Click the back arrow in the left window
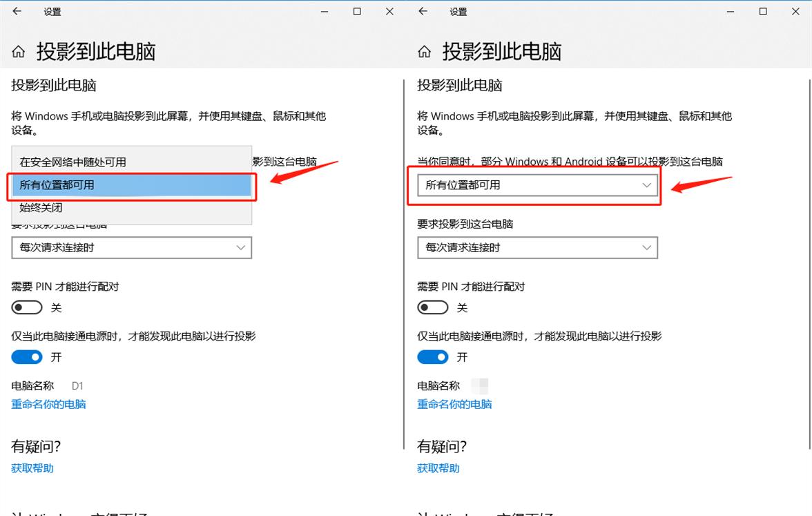The image size is (812, 516). tap(17, 11)
